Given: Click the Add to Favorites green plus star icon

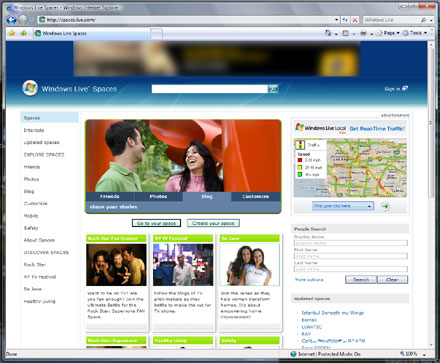Looking at the screenshot, I should coord(23,33).
